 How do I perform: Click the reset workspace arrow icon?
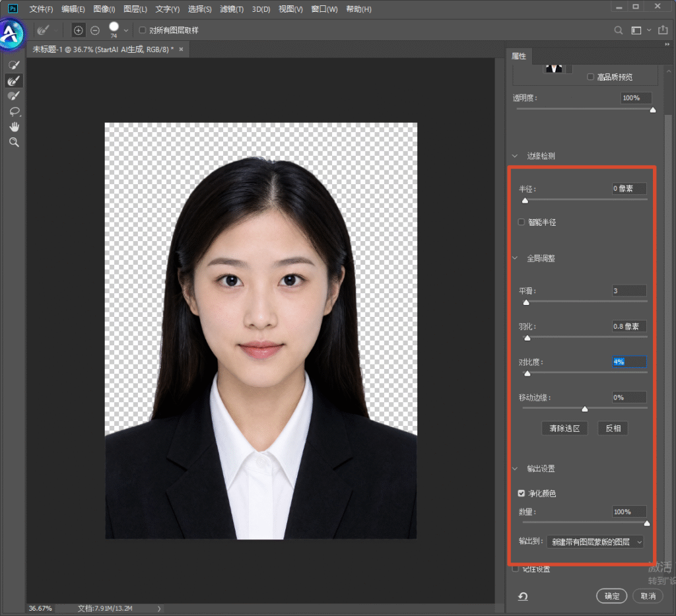(523, 596)
